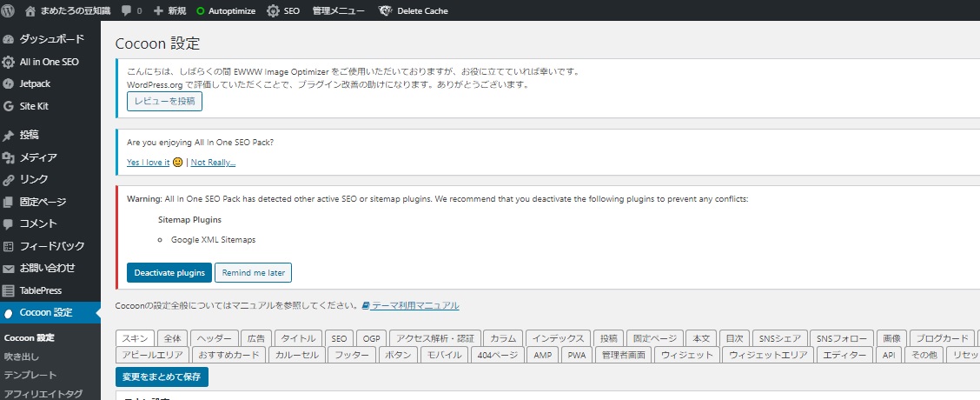Switch to the ヘッダー tab
This screenshot has height=400, width=980.
click(x=215, y=338)
